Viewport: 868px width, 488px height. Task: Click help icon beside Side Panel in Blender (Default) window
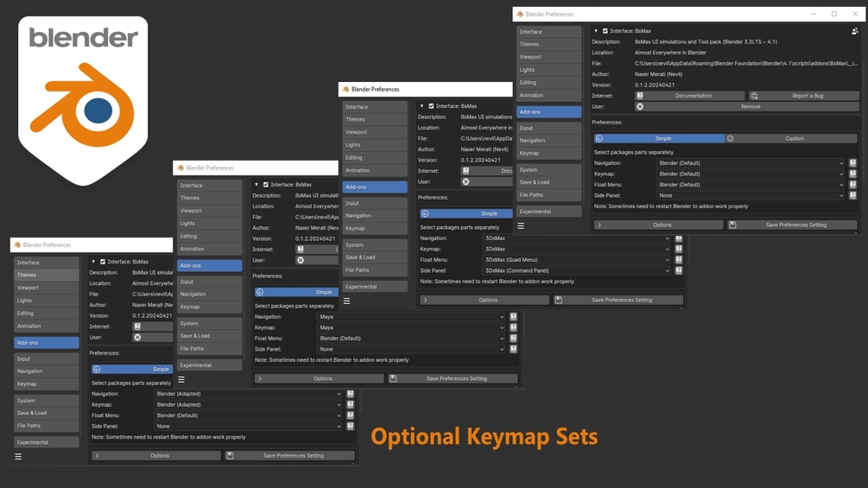pos(852,195)
